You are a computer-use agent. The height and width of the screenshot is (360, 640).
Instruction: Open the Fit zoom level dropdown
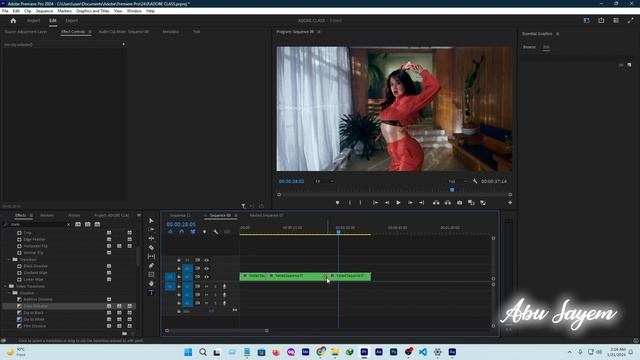325,181
